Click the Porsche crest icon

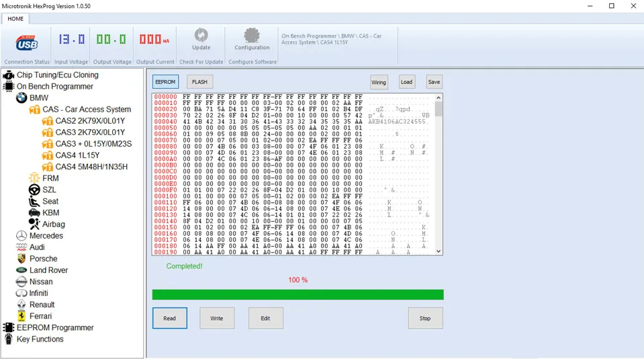21,259
